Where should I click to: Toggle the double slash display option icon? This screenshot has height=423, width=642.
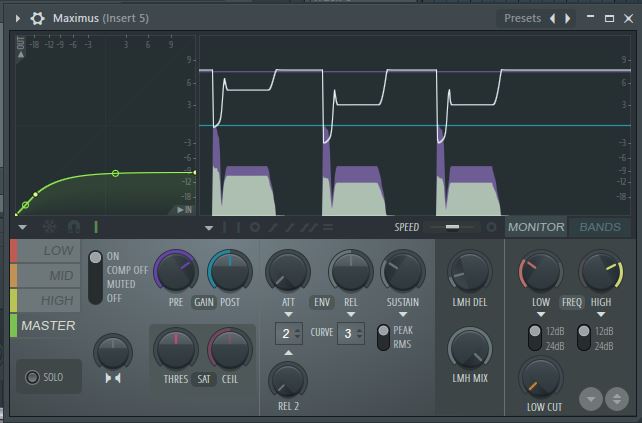coord(308,227)
